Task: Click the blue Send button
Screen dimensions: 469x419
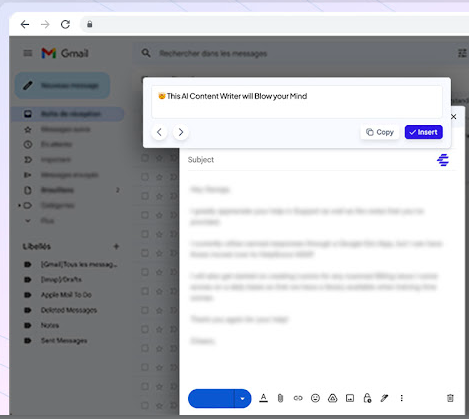Action: [x=211, y=398]
